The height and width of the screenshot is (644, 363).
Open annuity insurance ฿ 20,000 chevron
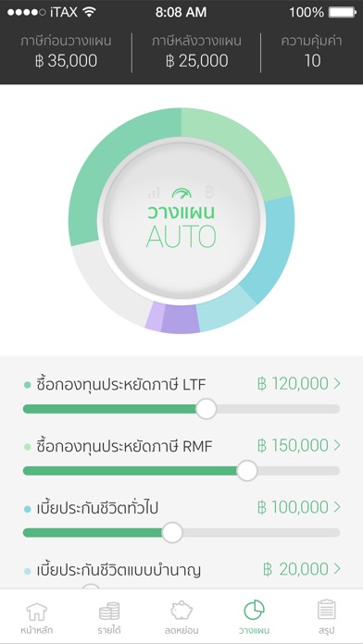point(337,568)
